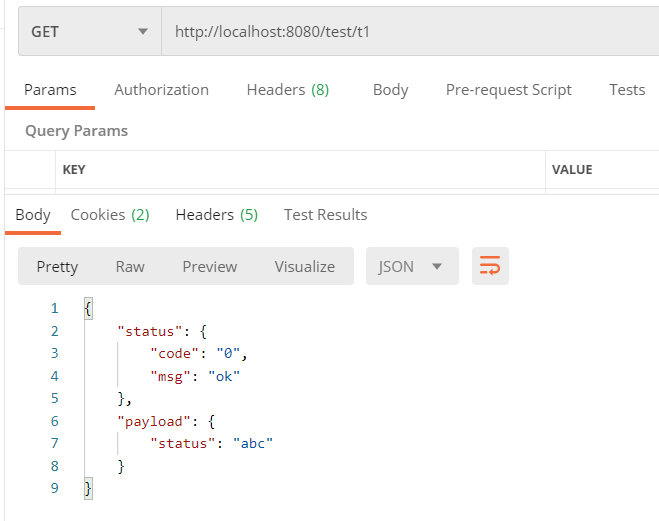Switch to Raw response view
The height and width of the screenshot is (521, 659).
pos(130,267)
